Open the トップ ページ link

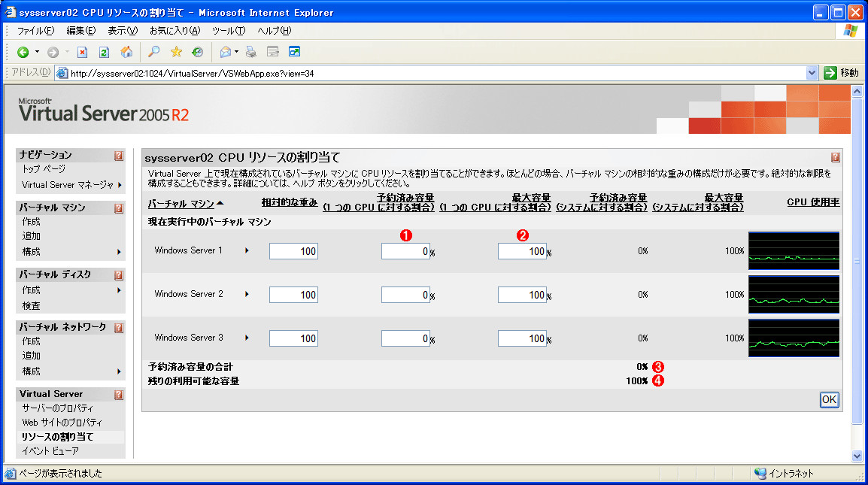point(44,169)
